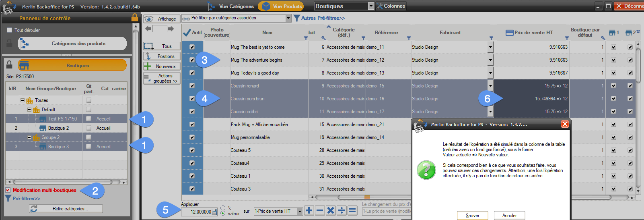Click Relire catégories button
The image size is (644, 220).
pos(66,209)
